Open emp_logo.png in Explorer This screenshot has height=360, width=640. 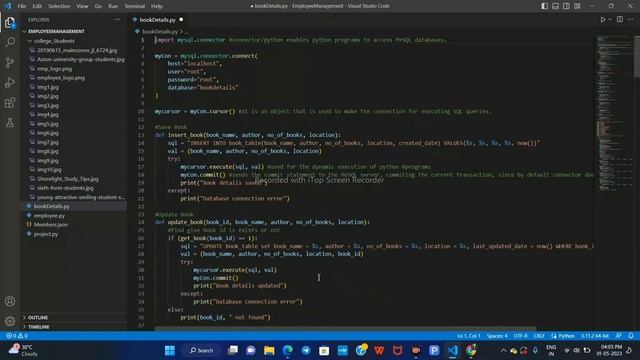point(54,69)
